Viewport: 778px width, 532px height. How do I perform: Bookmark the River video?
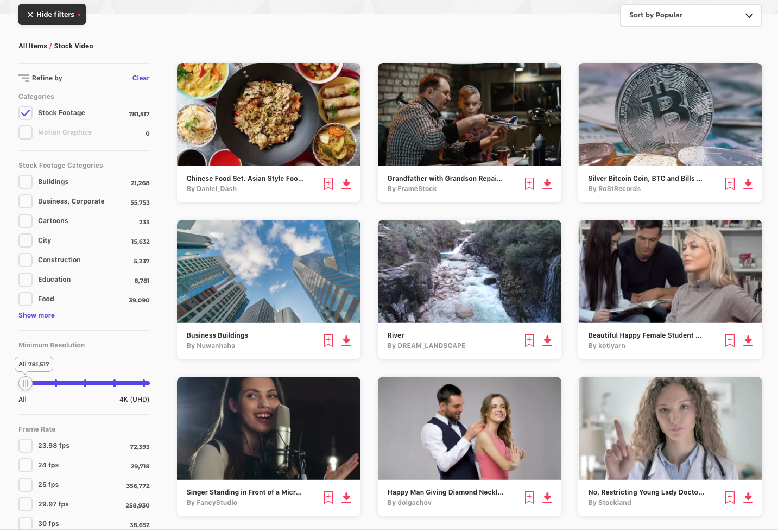point(529,340)
